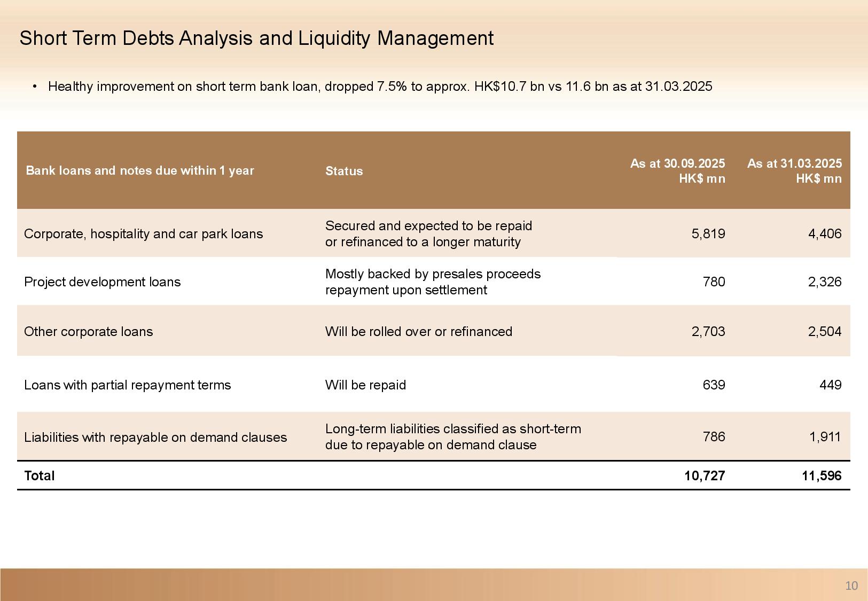Image resolution: width=868 pixels, height=601 pixels.
Task: Click "Loans with partial repayment terms" label
Action: coord(128,385)
